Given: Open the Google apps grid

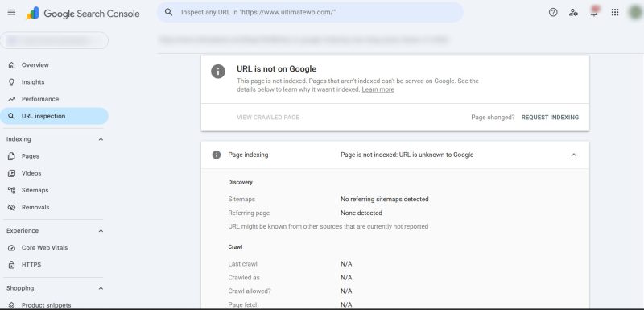Looking at the screenshot, I should [615, 12].
